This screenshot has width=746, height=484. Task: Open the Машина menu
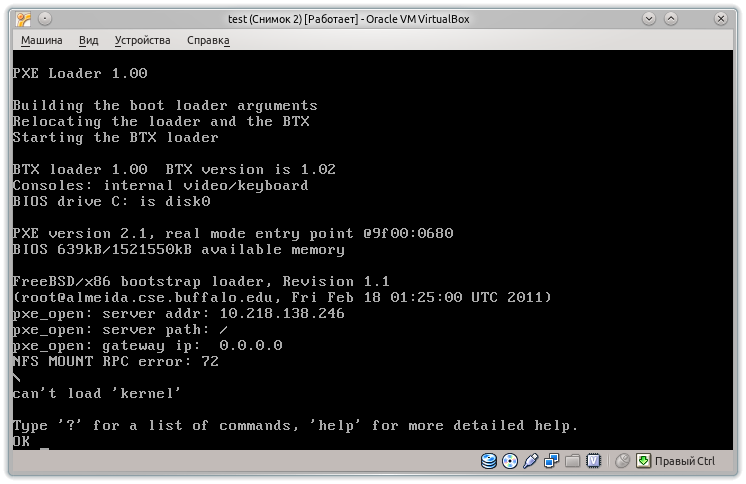click(41, 40)
